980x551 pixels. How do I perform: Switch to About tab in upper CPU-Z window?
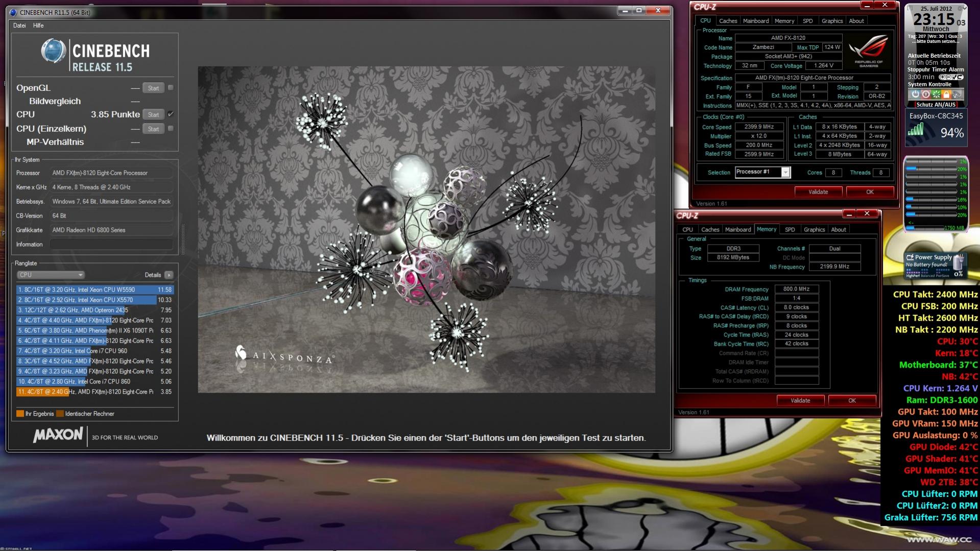pos(856,21)
